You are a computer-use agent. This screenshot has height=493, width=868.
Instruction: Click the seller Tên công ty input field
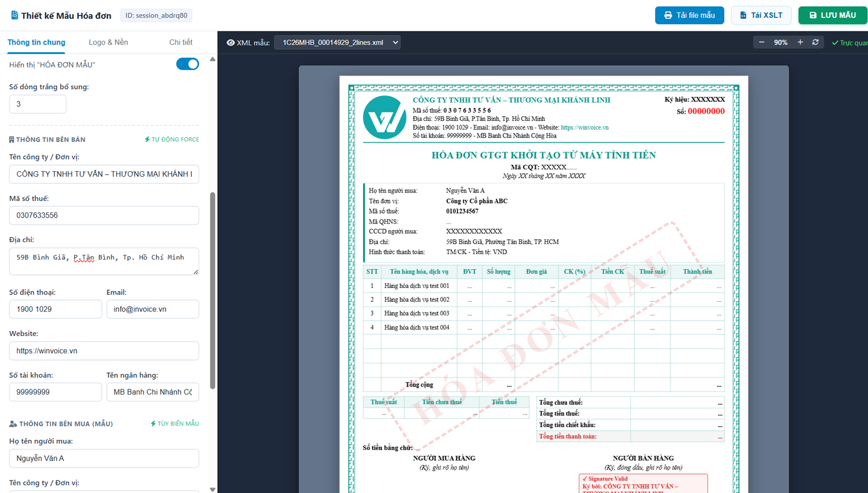tap(104, 174)
